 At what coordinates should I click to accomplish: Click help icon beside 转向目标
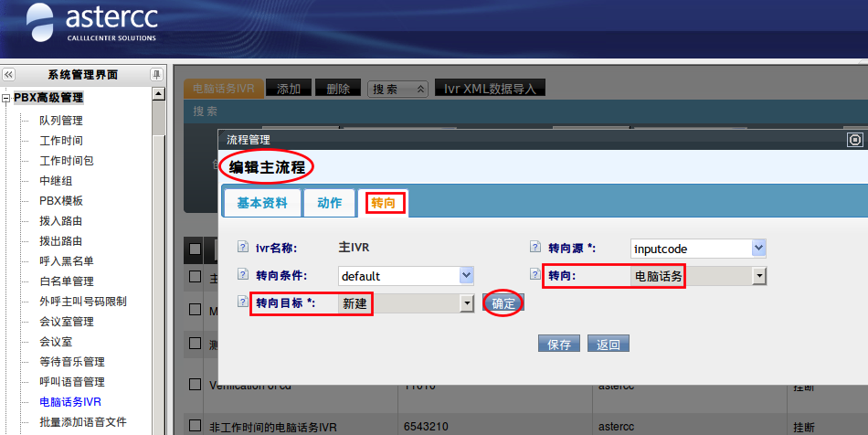coord(243,302)
